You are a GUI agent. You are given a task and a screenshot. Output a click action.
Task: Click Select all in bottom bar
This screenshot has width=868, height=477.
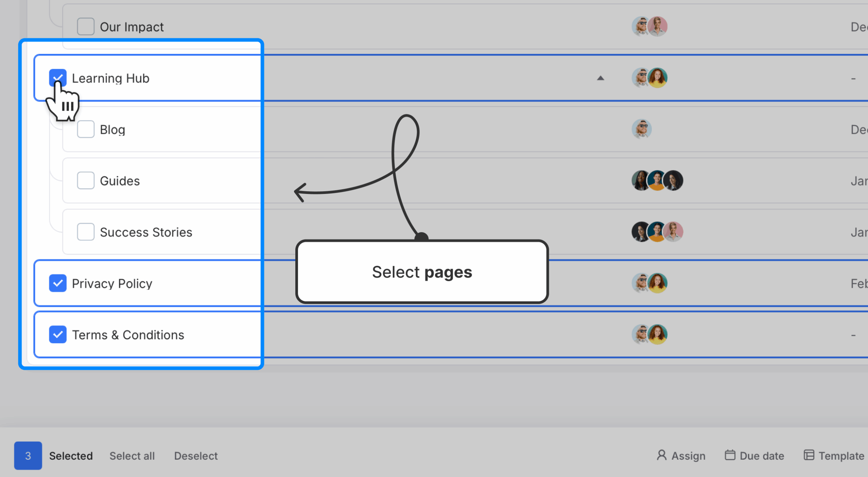pyautogui.click(x=132, y=456)
